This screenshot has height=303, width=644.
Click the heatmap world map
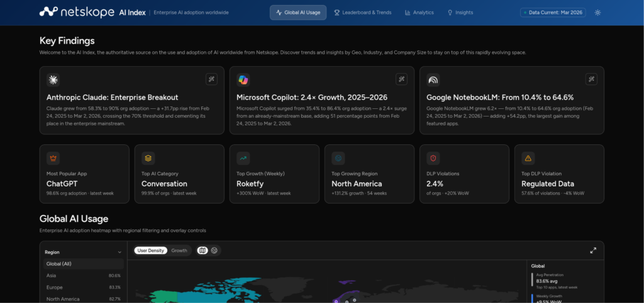(x=326, y=282)
